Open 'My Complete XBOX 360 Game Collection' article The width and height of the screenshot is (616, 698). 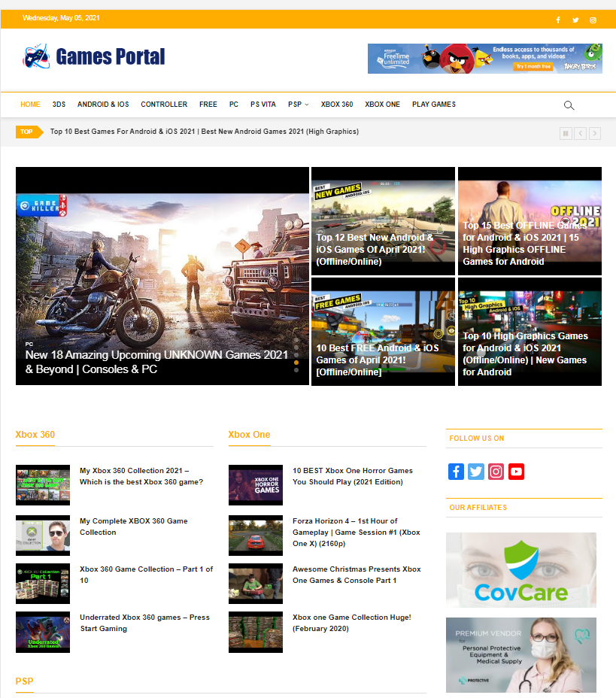(x=134, y=527)
